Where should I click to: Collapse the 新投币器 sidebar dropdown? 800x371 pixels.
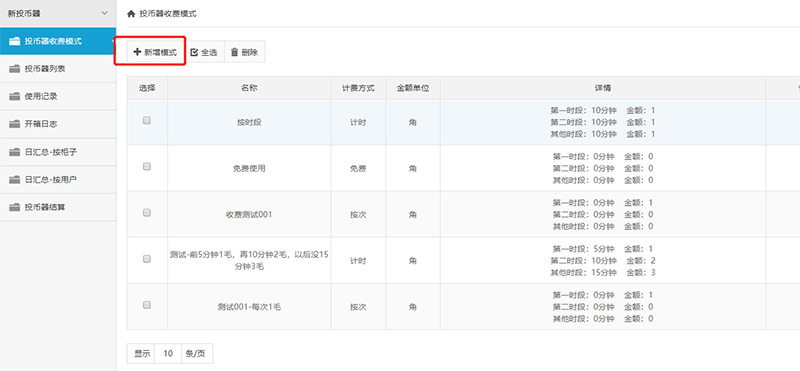[x=105, y=13]
